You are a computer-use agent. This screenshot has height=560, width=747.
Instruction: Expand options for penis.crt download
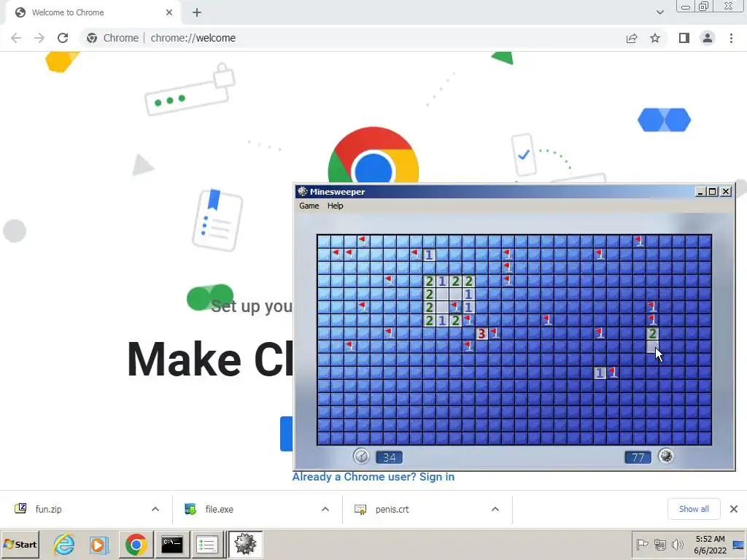[495, 509]
